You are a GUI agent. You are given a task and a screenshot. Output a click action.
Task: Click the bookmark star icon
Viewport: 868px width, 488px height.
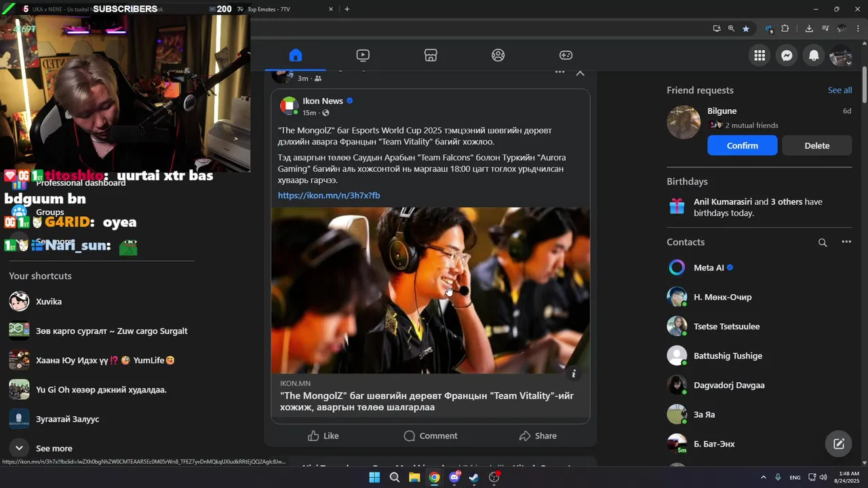pos(746,28)
